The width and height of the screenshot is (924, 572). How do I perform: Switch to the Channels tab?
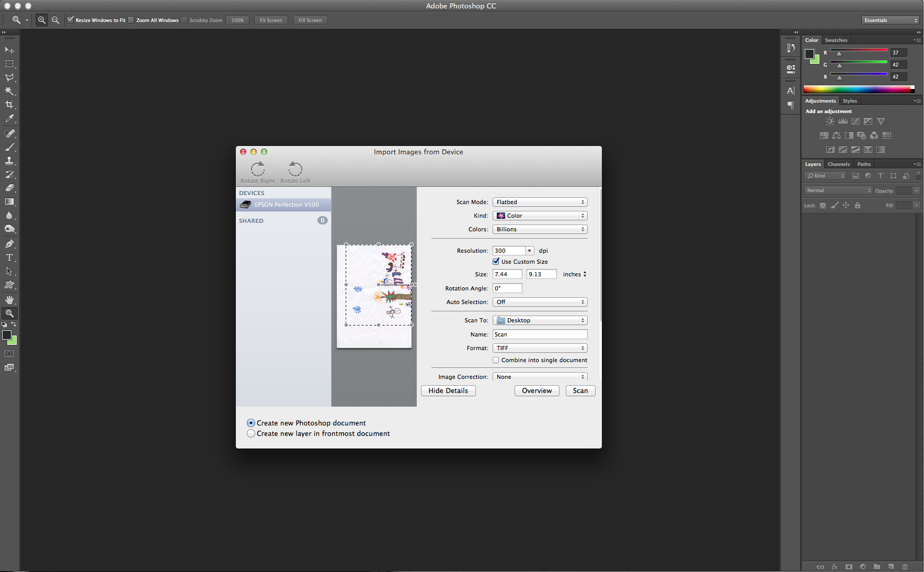pos(839,164)
